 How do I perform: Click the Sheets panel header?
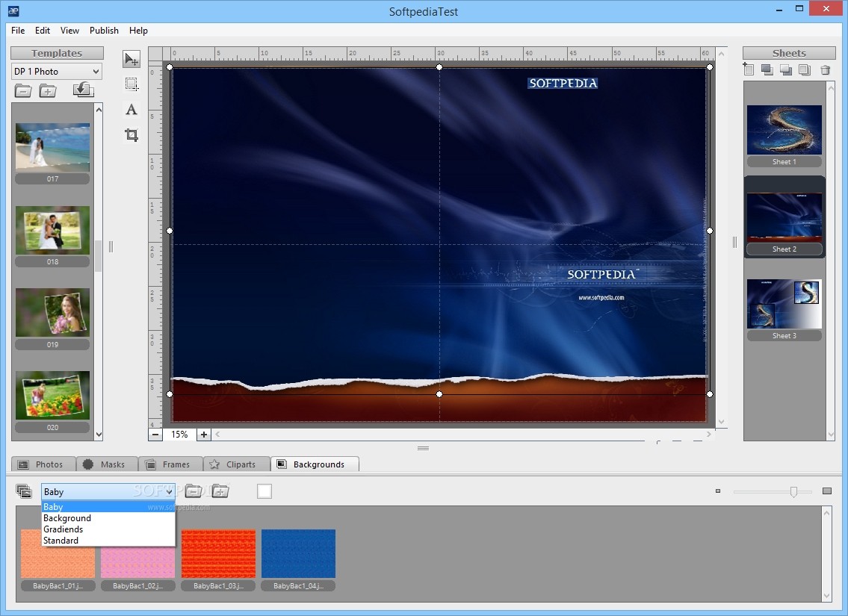click(x=789, y=53)
